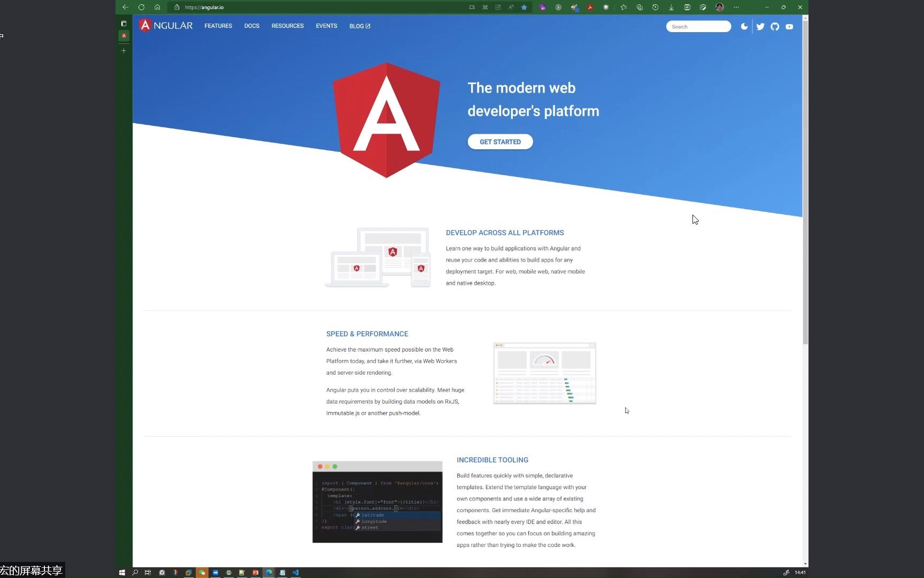Open the Favorites list icon
924x578 pixels.
(623, 7)
